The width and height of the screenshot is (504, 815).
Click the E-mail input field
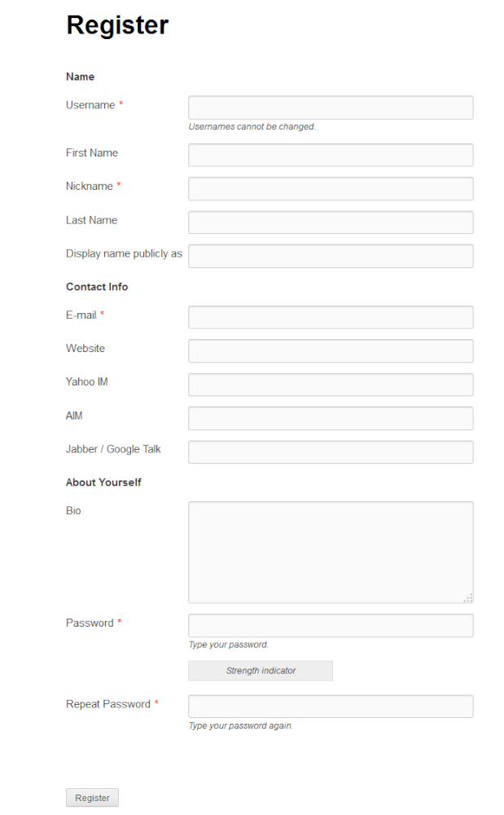[331, 317]
